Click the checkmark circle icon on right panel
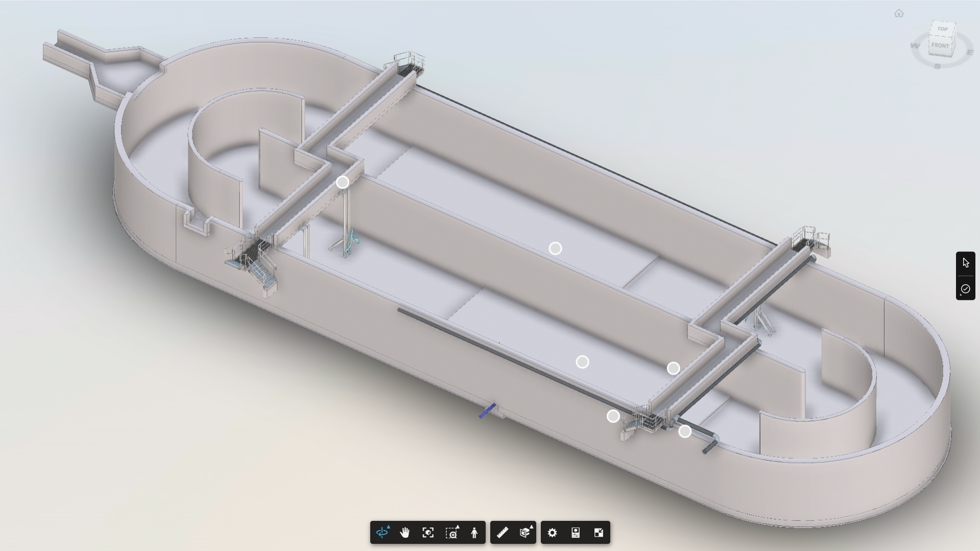The image size is (980, 551). (x=965, y=289)
